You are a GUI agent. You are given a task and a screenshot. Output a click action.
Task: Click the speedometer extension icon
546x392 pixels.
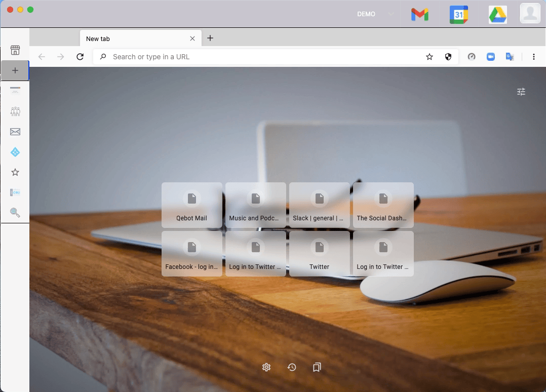[471, 57]
